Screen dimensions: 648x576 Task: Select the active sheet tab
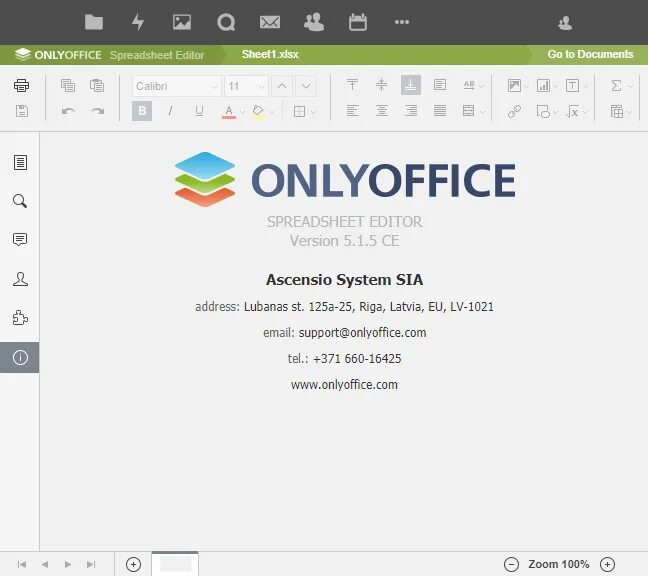[x=175, y=564]
